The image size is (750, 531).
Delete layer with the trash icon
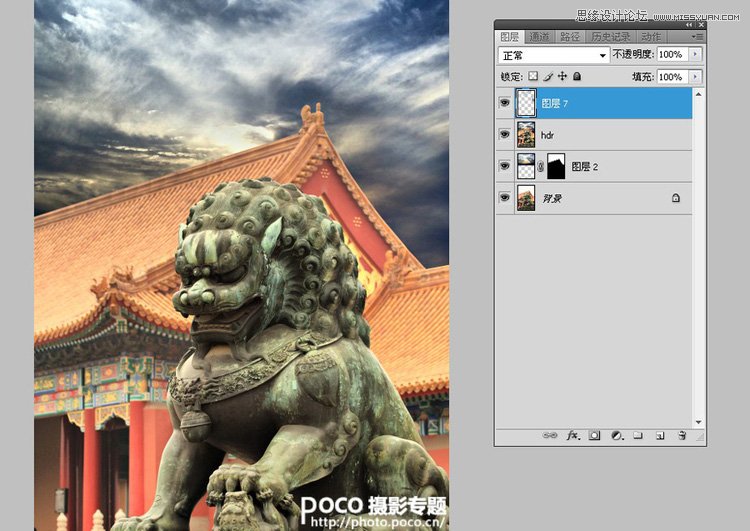(x=682, y=435)
